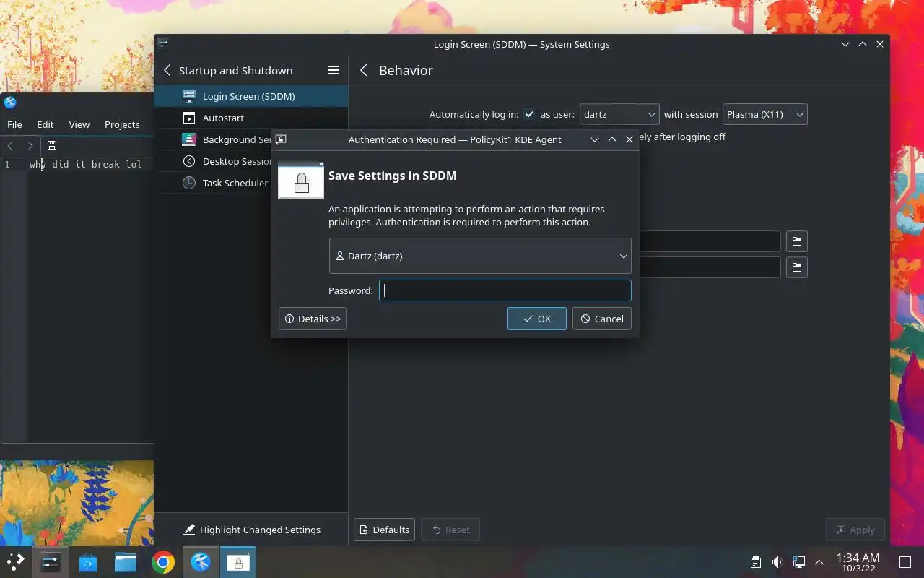The width and height of the screenshot is (924, 578).
Task: Go back from the Behavior page
Action: [364, 70]
